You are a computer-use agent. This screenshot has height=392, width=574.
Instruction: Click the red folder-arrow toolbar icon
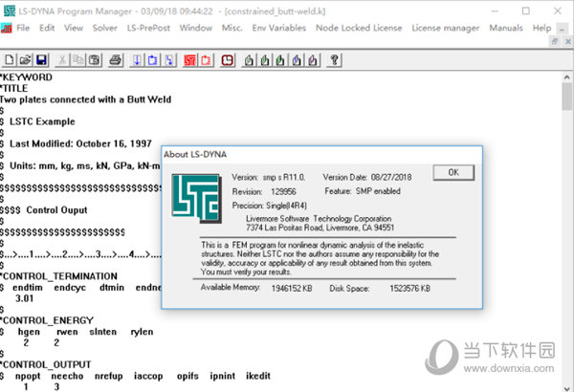click(x=206, y=60)
